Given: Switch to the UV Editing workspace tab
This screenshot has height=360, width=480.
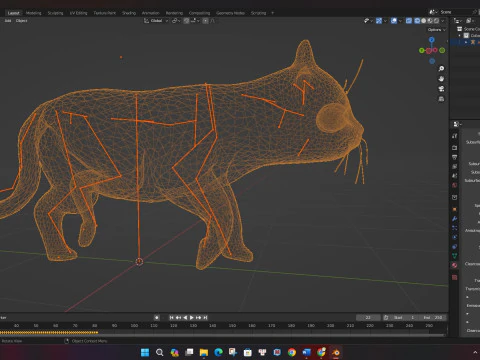Looking at the screenshot, I should pos(78,13).
